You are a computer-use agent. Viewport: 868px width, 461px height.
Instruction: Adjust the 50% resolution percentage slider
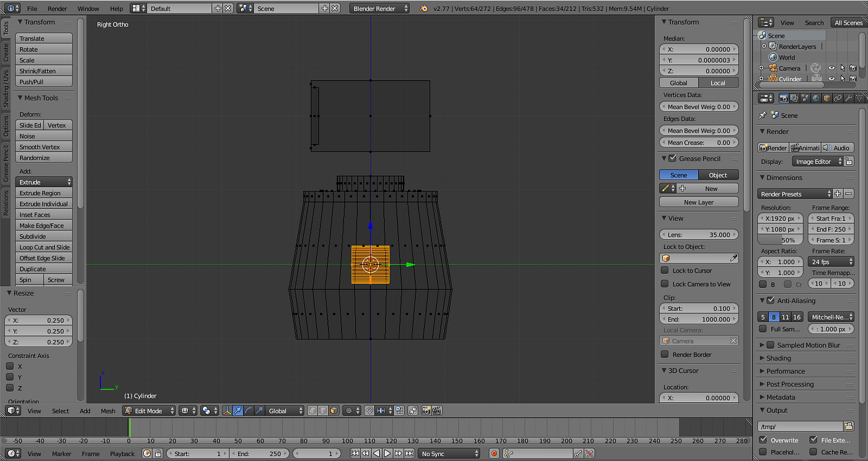pos(780,240)
